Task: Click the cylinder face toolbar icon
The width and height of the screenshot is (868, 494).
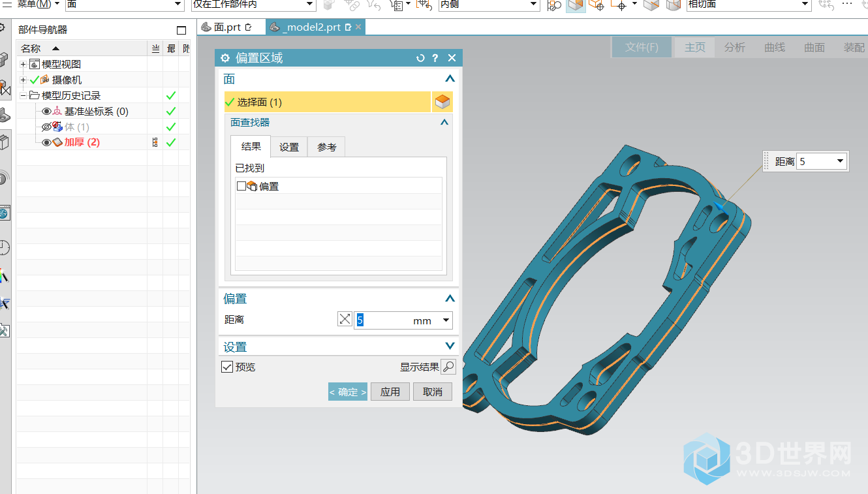Action: pos(673,5)
